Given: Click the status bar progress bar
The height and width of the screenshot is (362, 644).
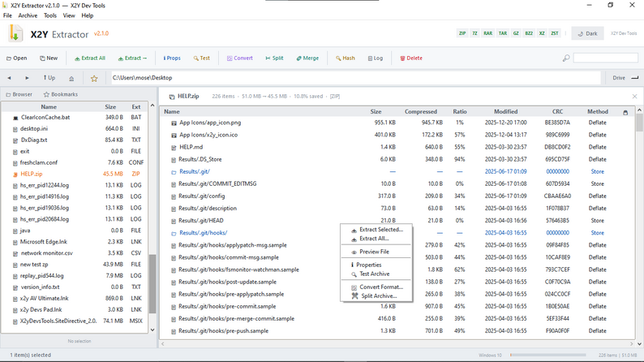Looking at the screenshot, I should coord(548,355).
